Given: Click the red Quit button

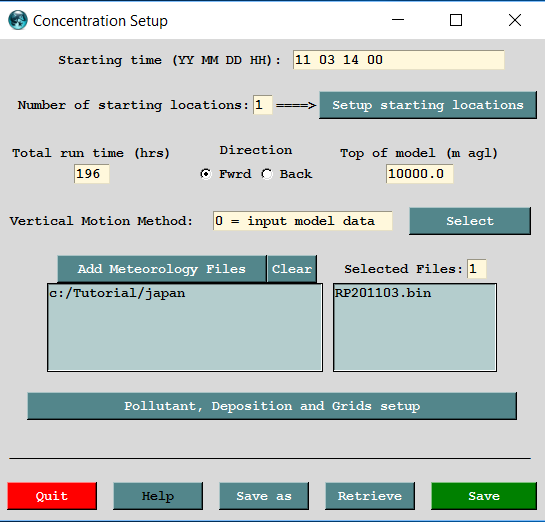Looking at the screenshot, I should (x=52, y=496).
